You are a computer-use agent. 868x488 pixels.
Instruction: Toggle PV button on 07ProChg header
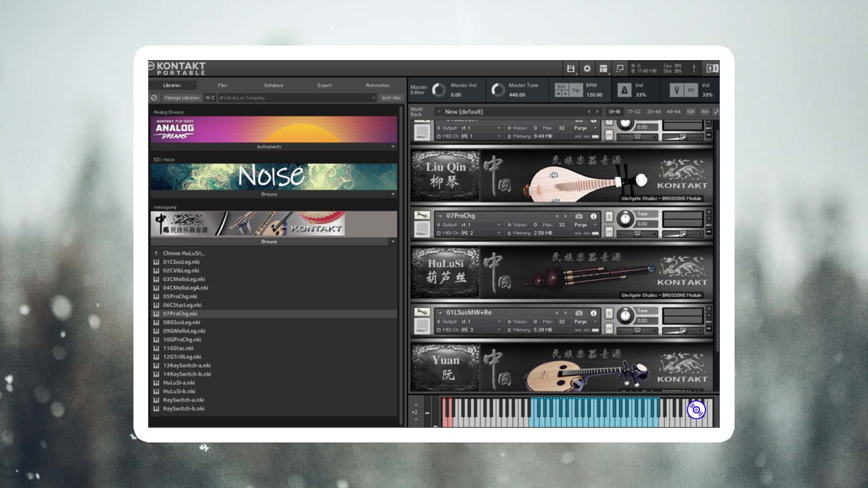click(709, 232)
